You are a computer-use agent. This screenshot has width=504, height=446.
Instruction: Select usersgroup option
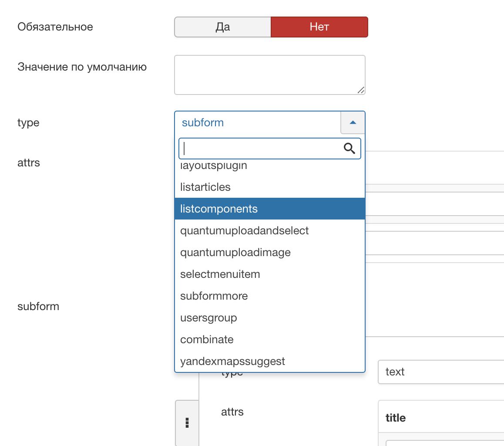(x=270, y=318)
